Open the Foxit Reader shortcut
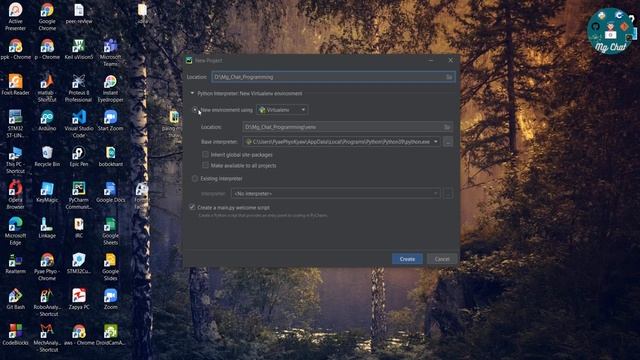 coord(16,84)
